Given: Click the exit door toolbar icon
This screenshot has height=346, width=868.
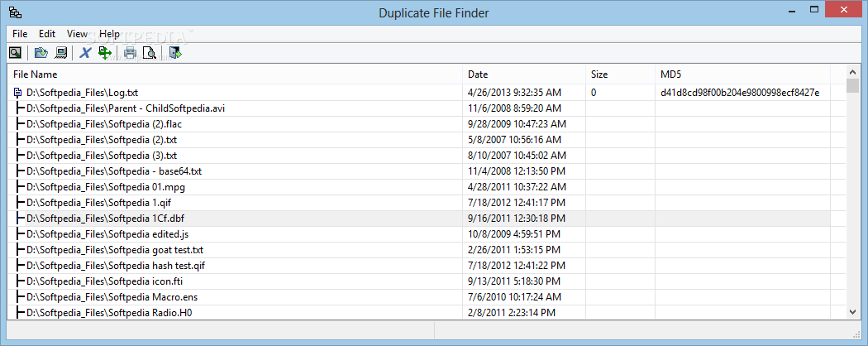Looking at the screenshot, I should click(175, 53).
